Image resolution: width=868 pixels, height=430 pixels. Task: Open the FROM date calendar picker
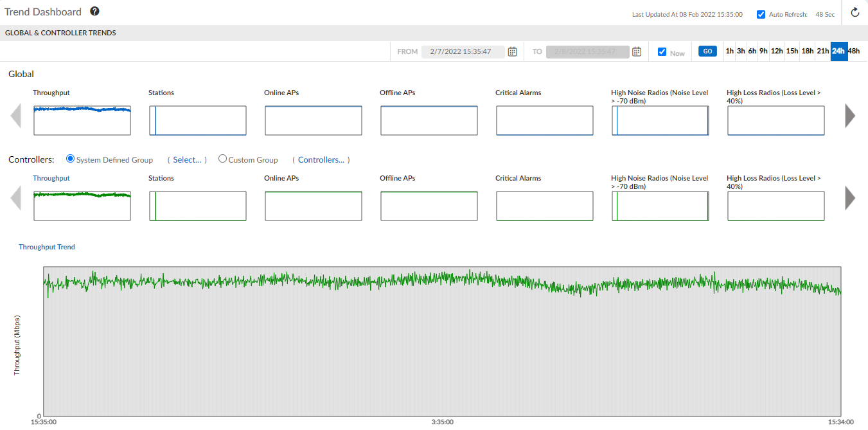511,51
